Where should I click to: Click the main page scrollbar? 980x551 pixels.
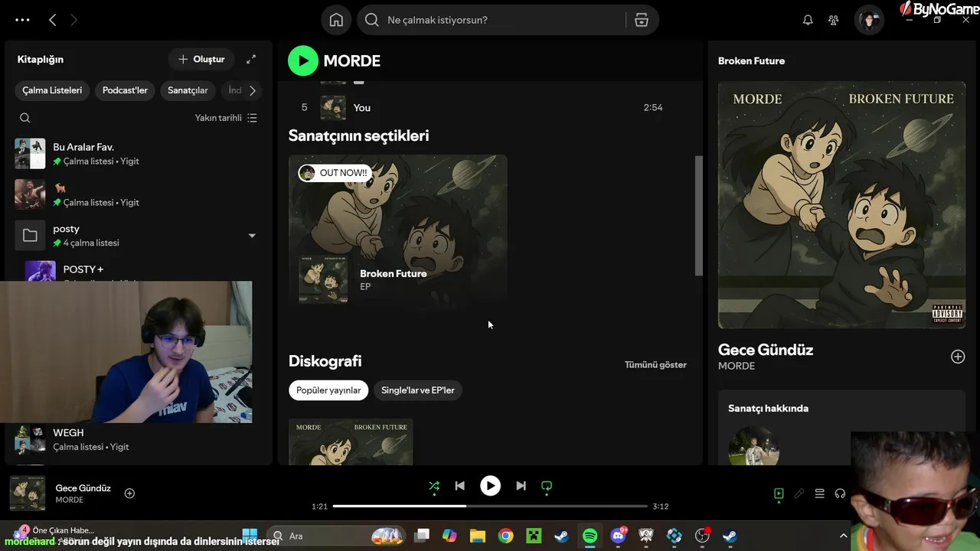pyautogui.click(x=698, y=216)
